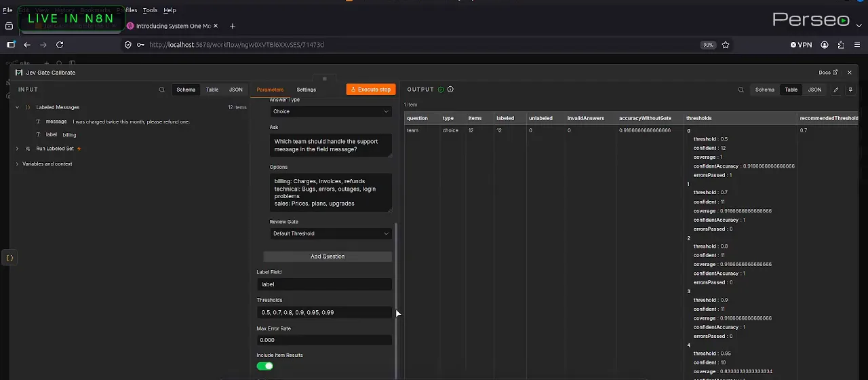Toggle the Include Item Results switch
This screenshot has height=380, width=868.
point(264,366)
